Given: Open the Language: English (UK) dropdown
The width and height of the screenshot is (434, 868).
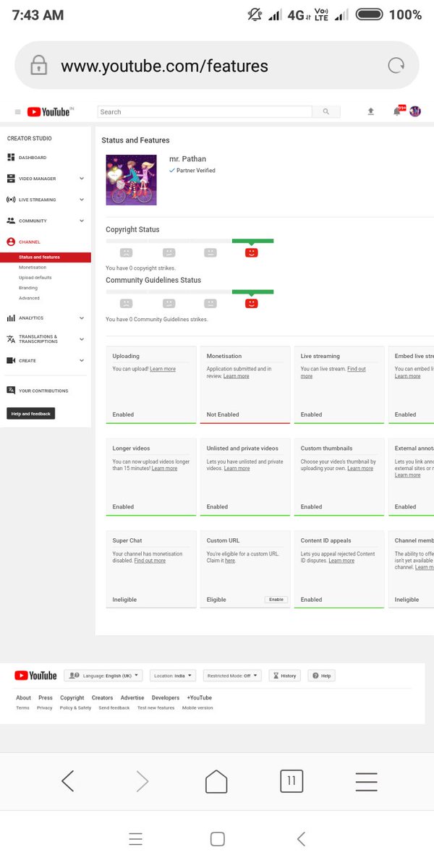Looking at the screenshot, I should pyautogui.click(x=103, y=676).
